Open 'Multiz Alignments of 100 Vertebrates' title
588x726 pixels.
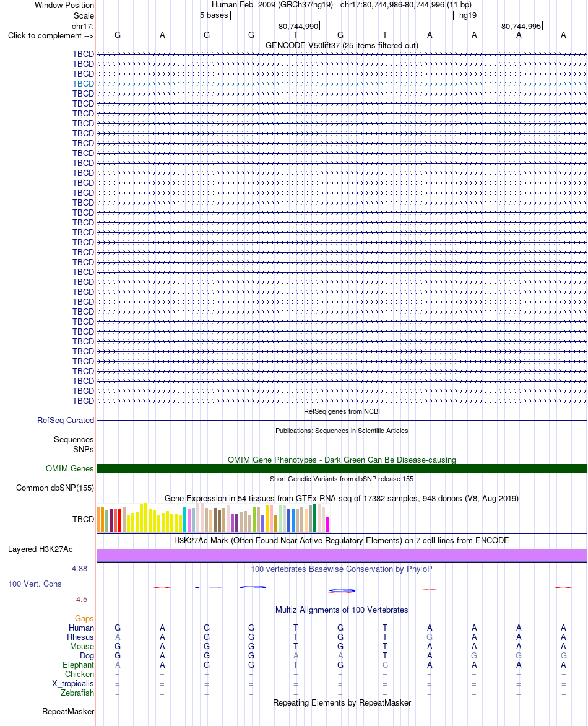[342, 610]
